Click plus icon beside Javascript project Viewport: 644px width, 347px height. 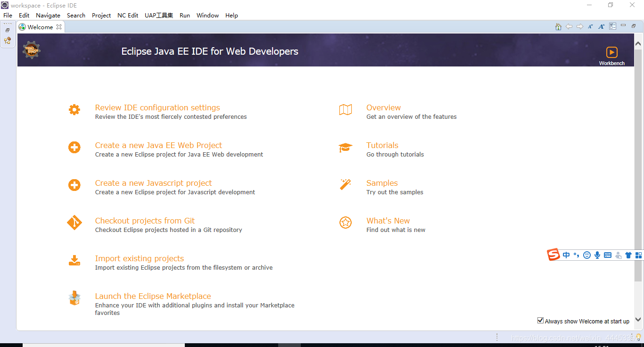(x=74, y=185)
